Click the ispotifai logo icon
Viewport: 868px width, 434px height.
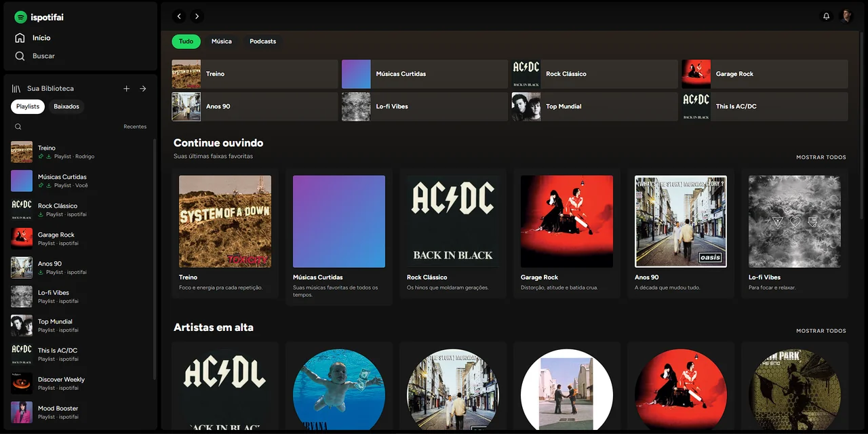coord(20,17)
